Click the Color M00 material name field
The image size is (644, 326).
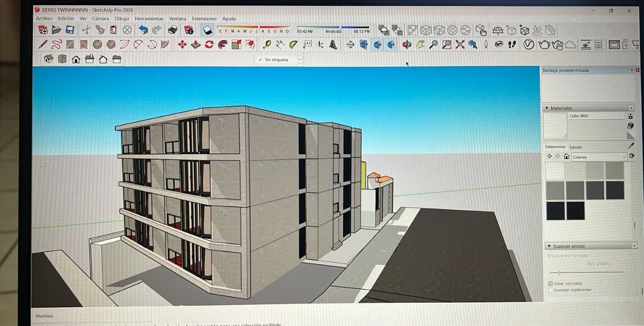click(x=596, y=116)
